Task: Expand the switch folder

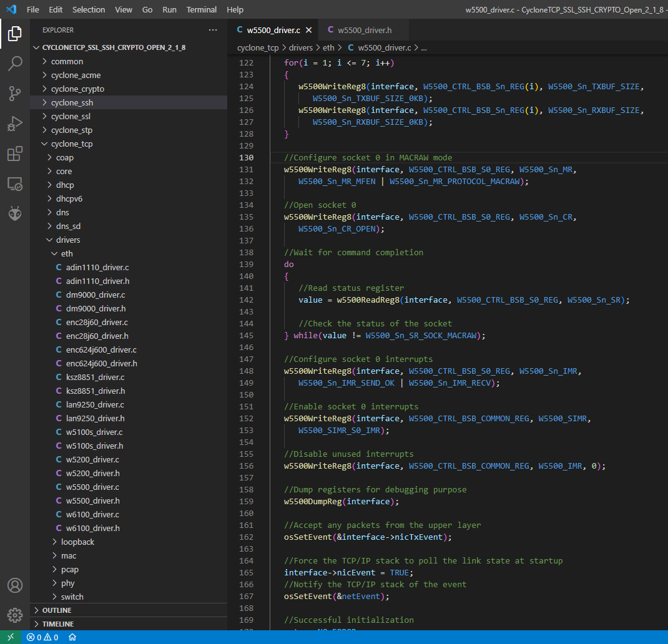Action: tap(129, 597)
